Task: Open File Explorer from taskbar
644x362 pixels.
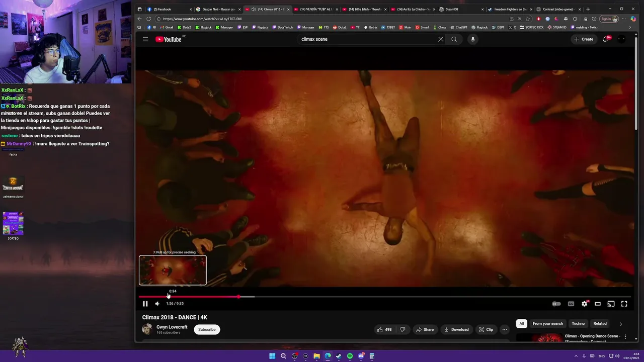Action: click(316, 356)
